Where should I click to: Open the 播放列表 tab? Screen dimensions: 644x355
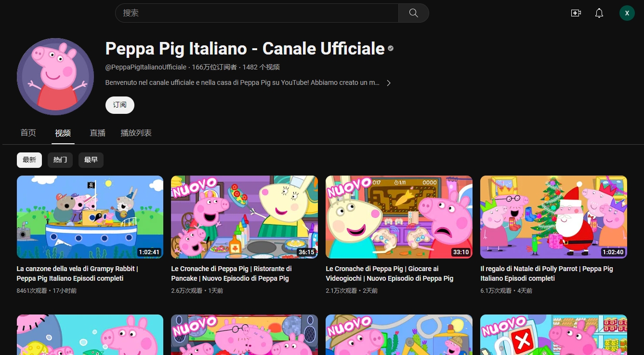[136, 133]
